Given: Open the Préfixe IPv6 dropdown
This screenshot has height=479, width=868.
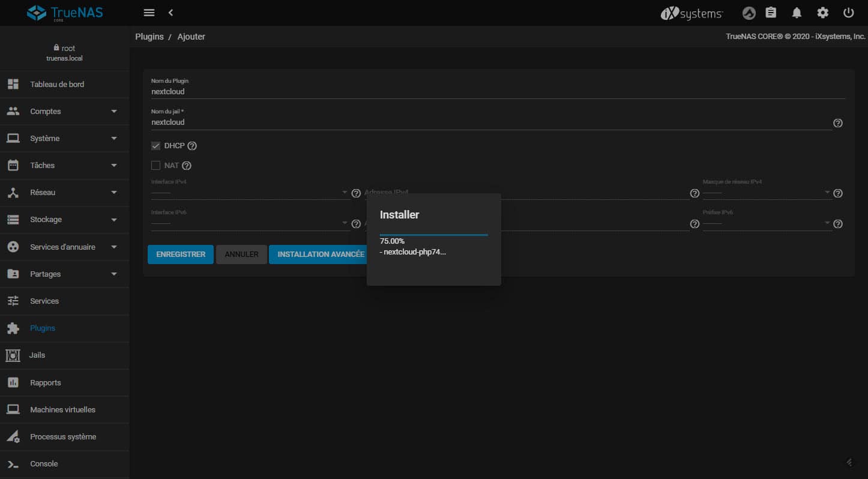Looking at the screenshot, I should click(x=767, y=223).
